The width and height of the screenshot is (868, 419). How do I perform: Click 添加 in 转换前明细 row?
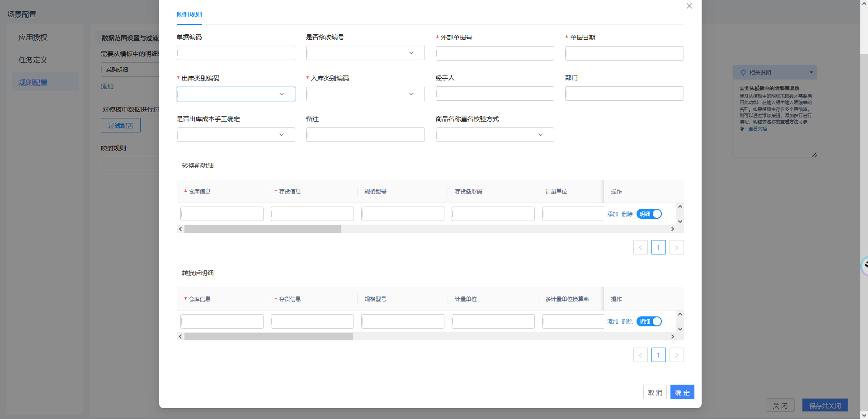coord(613,214)
